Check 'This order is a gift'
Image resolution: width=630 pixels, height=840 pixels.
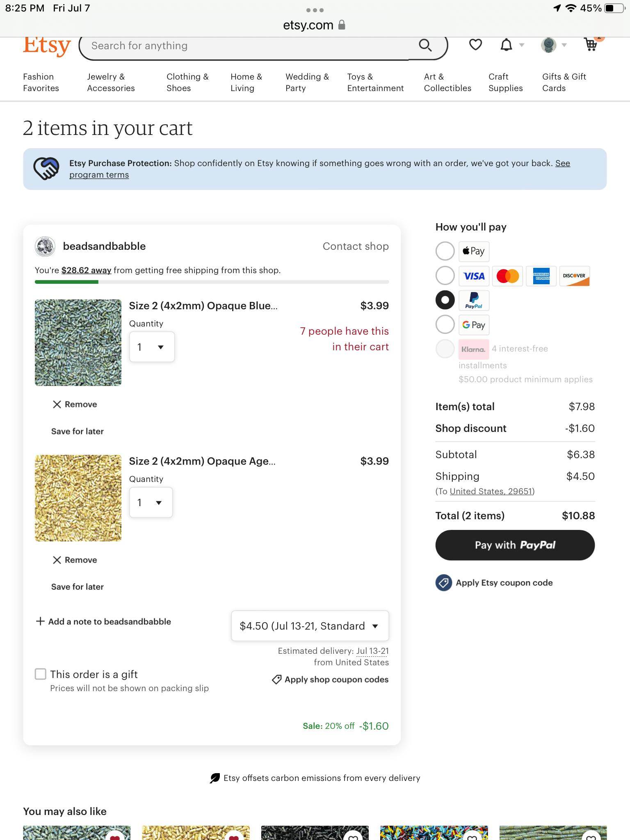(x=41, y=674)
